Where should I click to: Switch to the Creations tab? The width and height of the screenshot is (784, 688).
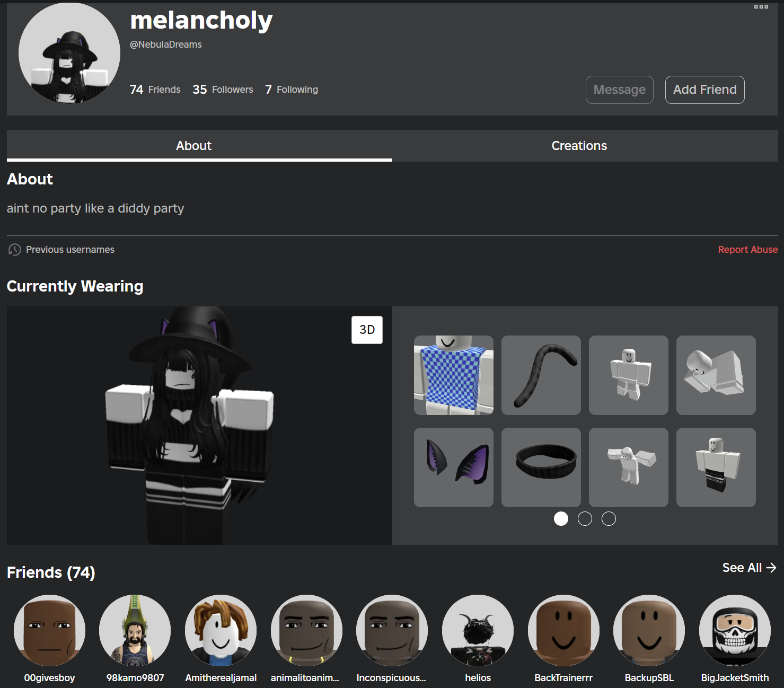click(579, 146)
